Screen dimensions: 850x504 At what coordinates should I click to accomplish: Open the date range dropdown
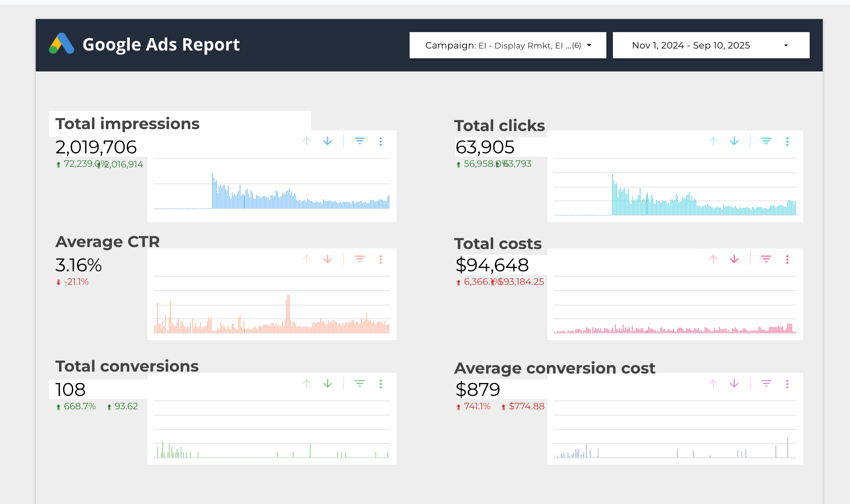pyautogui.click(x=710, y=46)
